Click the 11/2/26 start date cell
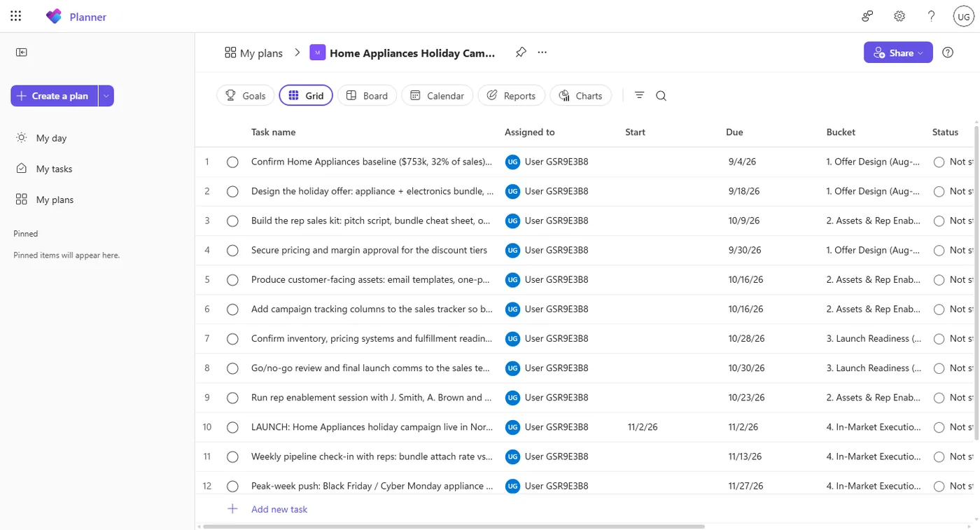980x530 pixels. point(670,426)
